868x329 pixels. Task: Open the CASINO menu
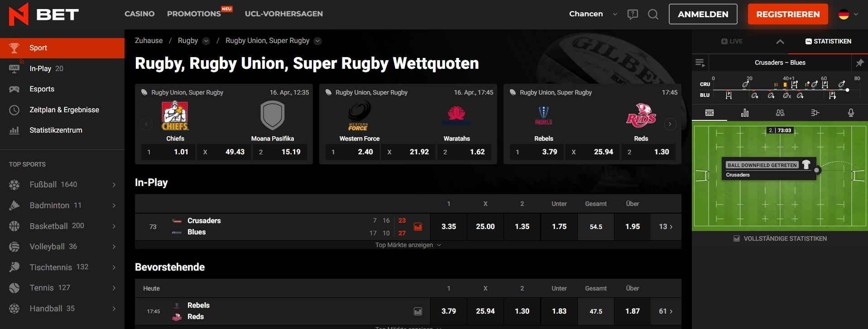(x=139, y=14)
